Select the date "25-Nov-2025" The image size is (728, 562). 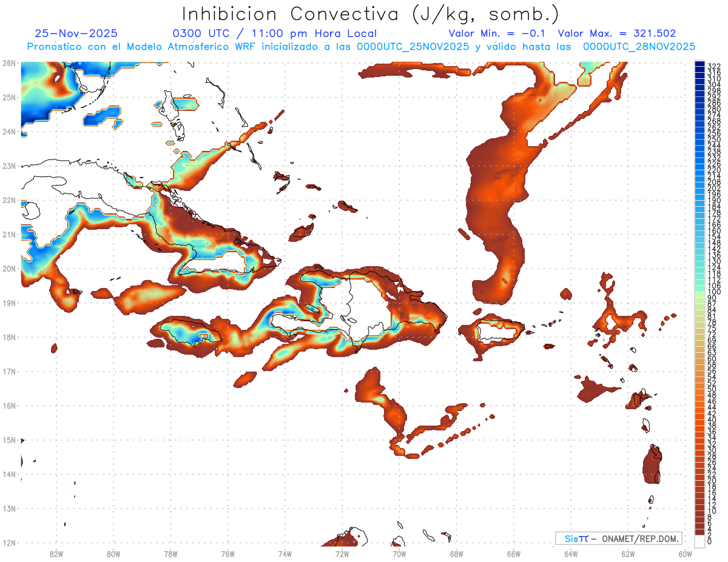pos(76,34)
